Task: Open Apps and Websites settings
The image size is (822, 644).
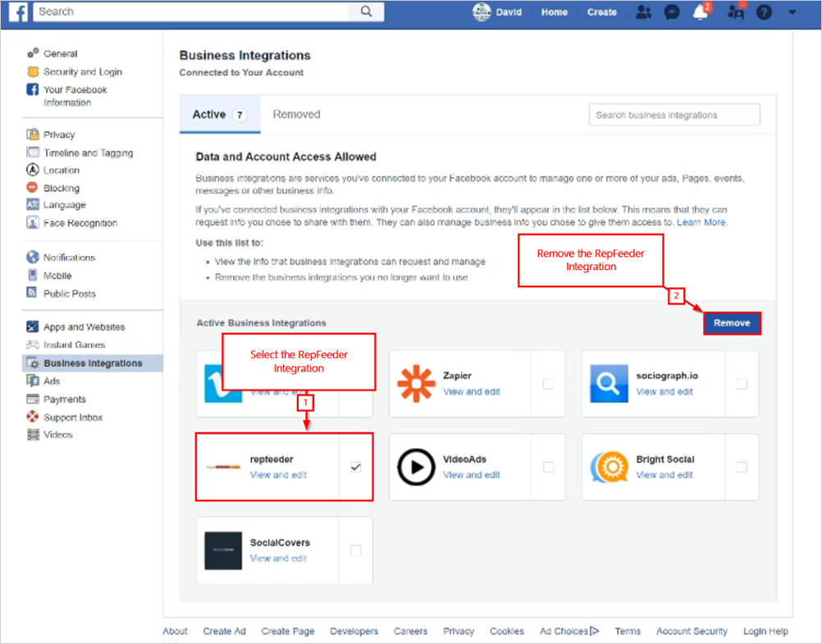Action: pyautogui.click(x=84, y=327)
